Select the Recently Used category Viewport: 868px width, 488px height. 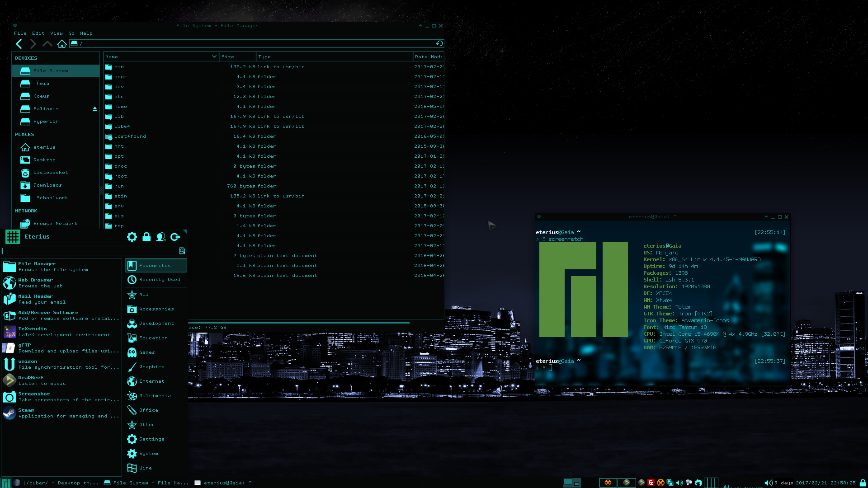(156, 280)
